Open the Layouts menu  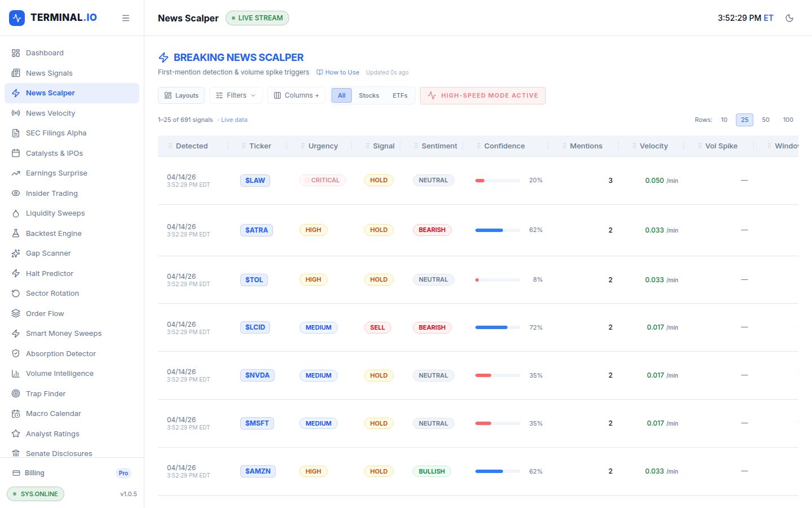(181, 95)
